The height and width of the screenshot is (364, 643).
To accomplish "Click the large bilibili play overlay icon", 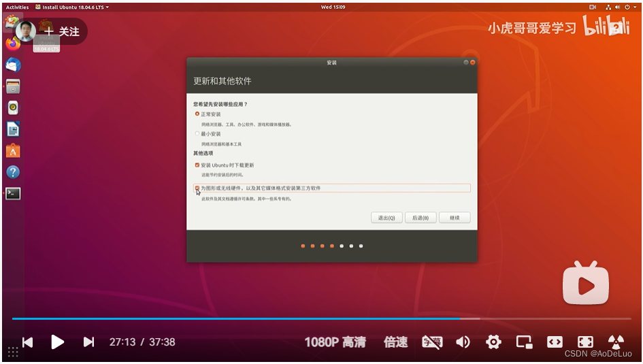I will pyautogui.click(x=586, y=284).
